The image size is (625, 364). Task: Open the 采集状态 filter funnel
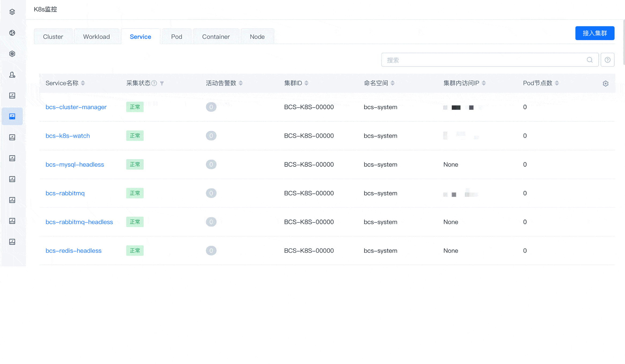point(162,83)
